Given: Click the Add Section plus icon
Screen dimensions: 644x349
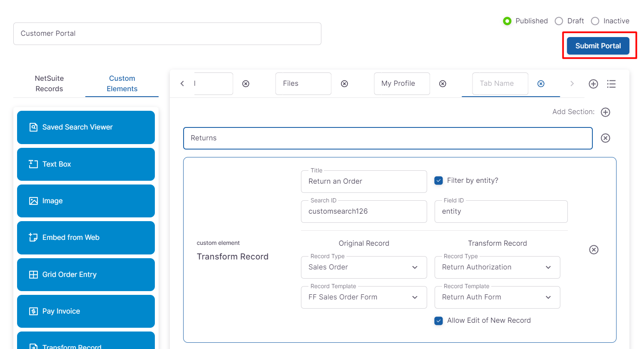Looking at the screenshot, I should pyautogui.click(x=605, y=112).
